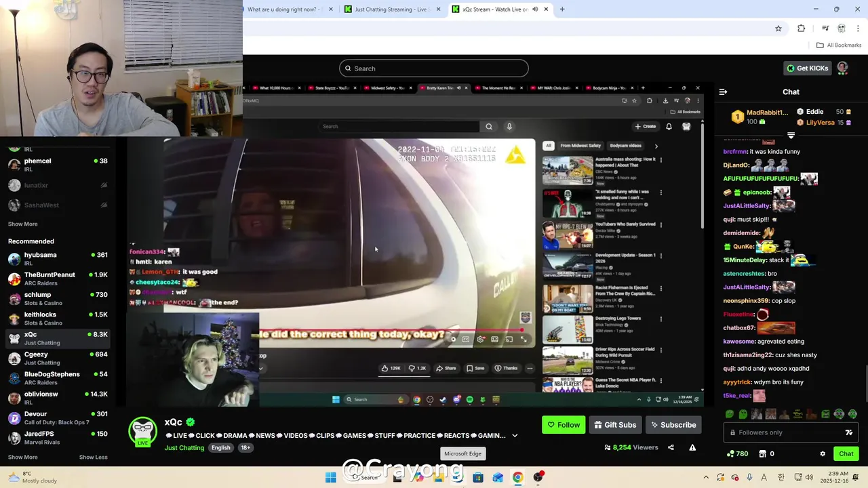
Task: Open phemcel channel in sidebar
Action: click(58, 164)
